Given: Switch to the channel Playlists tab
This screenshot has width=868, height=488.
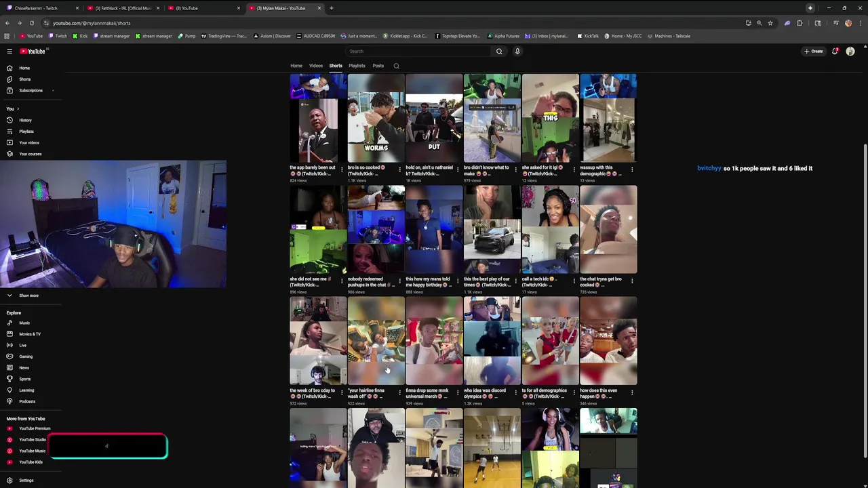Looking at the screenshot, I should (357, 66).
